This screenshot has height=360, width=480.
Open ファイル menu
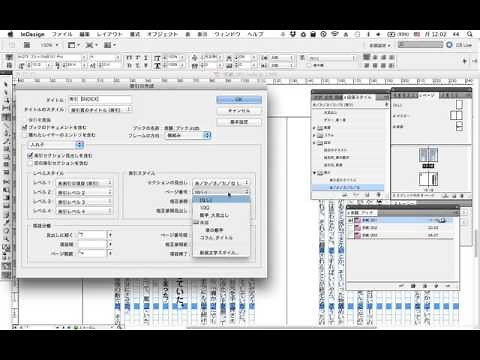coord(62,34)
